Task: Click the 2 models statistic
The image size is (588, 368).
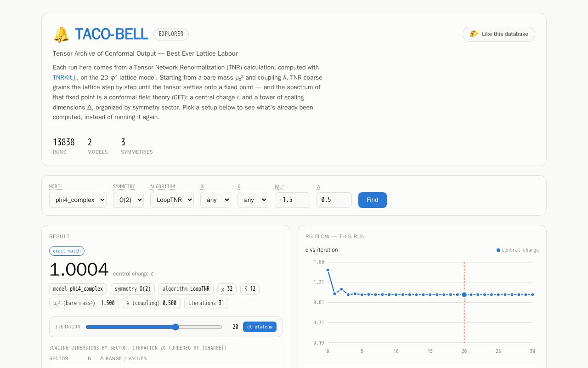Action: pyautogui.click(x=97, y=146)
